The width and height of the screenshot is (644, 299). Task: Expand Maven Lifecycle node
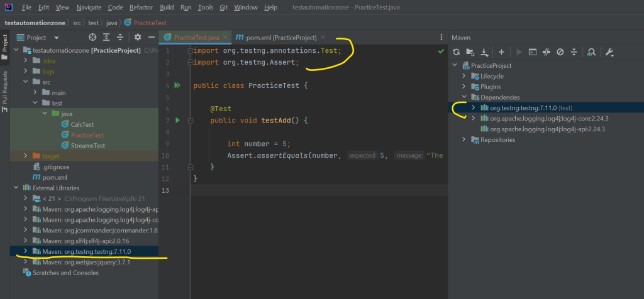point(464,76)
